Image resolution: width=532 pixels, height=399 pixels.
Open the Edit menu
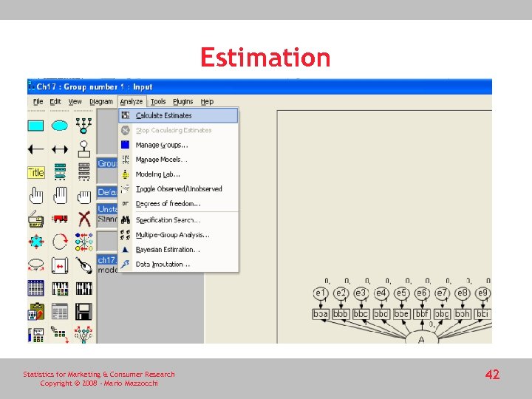(55, 101)
